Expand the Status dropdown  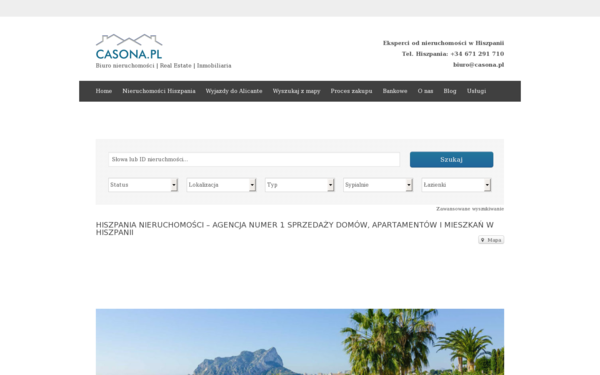click(x=143, y=185)
